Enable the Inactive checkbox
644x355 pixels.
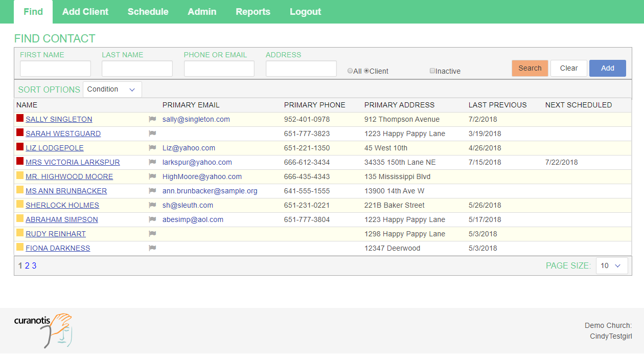(432, 71)
